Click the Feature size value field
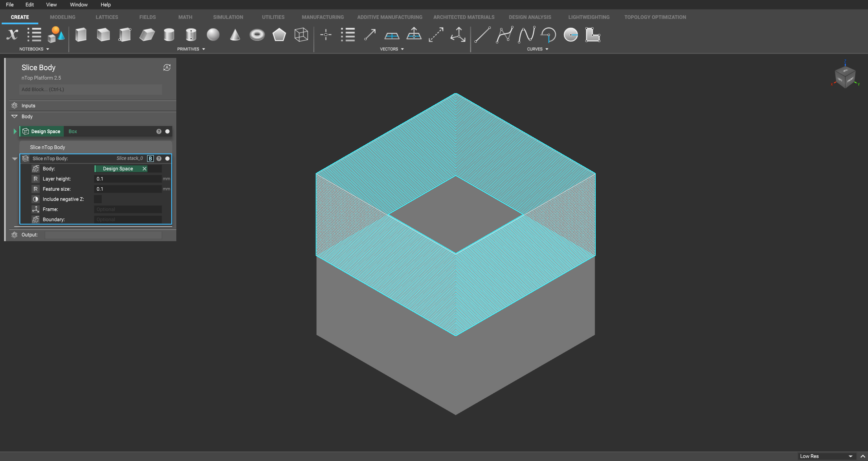Image resolution: width=868 pixels, height=461 pixels. tap(128, 189)
